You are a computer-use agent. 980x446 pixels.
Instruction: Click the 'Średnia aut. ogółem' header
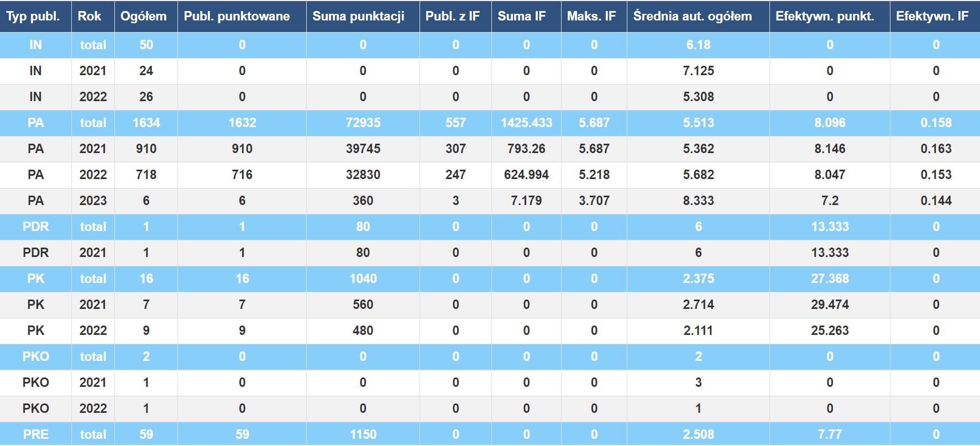point(693,16)
